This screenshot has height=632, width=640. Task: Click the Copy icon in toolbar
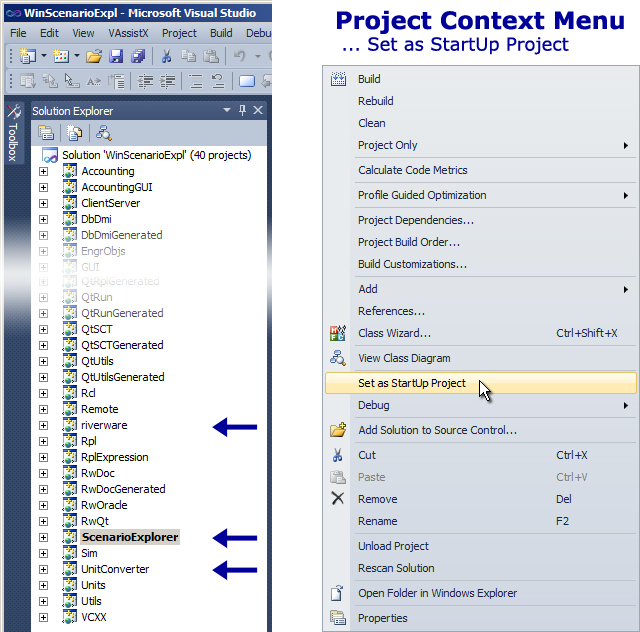point(188,56)
